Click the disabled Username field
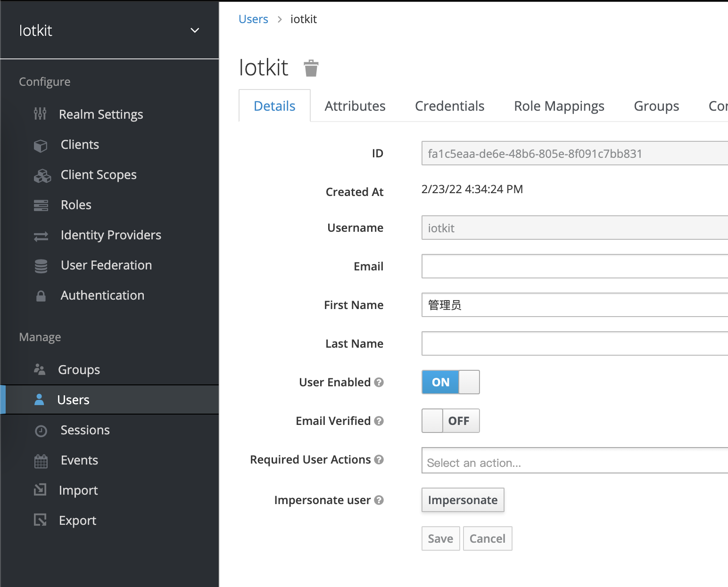 [575, 228]
